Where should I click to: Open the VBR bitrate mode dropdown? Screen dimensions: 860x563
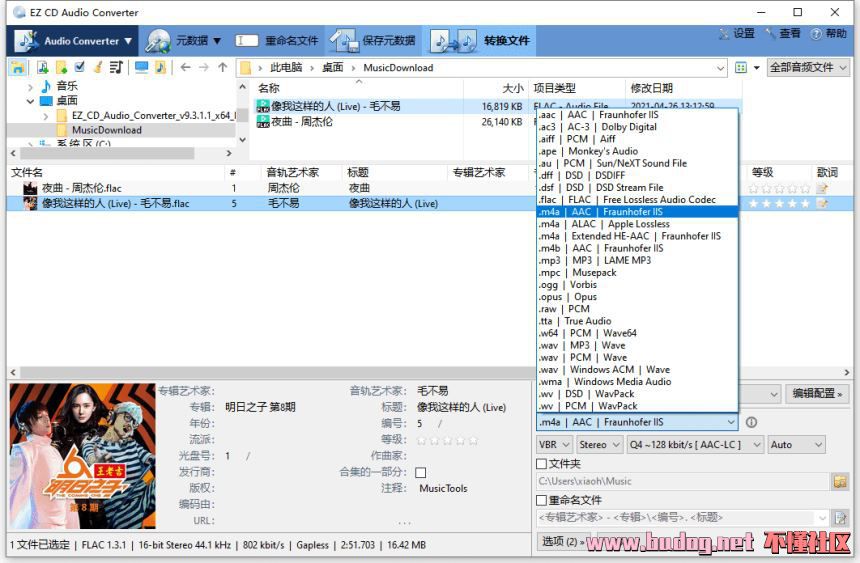[553, 445]
